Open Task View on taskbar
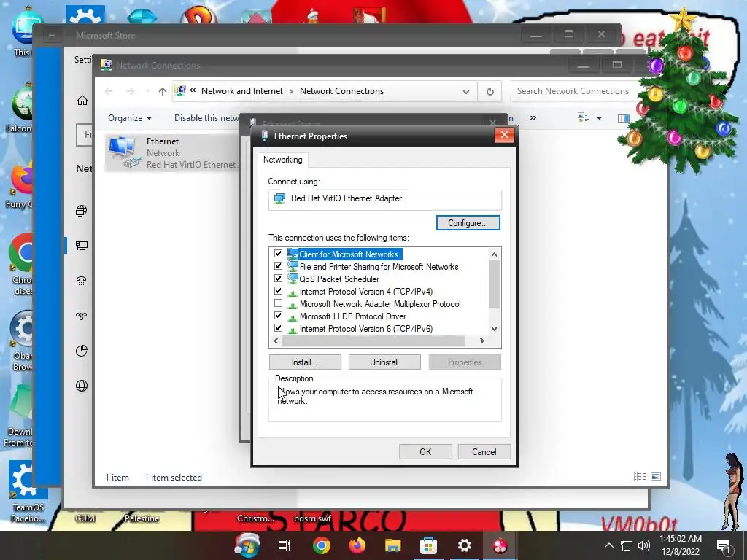747x560 pixels. [285, 545]
